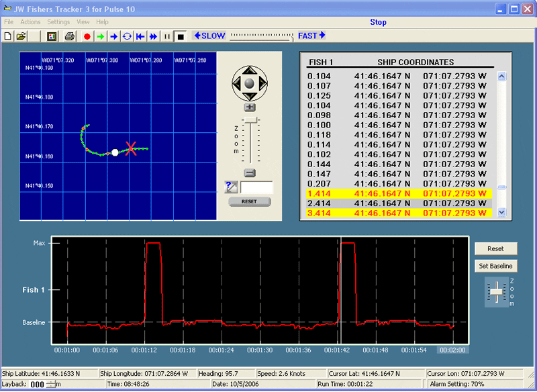Click the distance measure question-mark icon

point(231,187)
